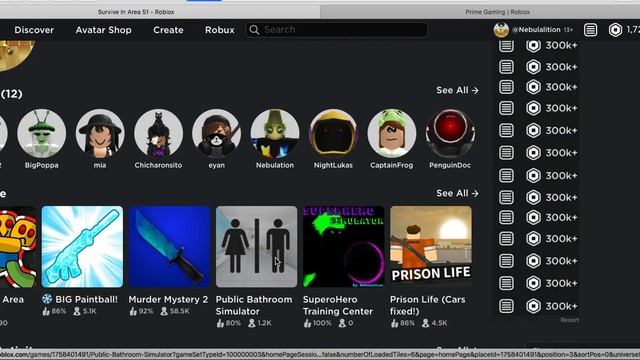Open PenguinDoc's avatar
The height and width of the screenshot is (360, 640).
click(x=450, y=133)
